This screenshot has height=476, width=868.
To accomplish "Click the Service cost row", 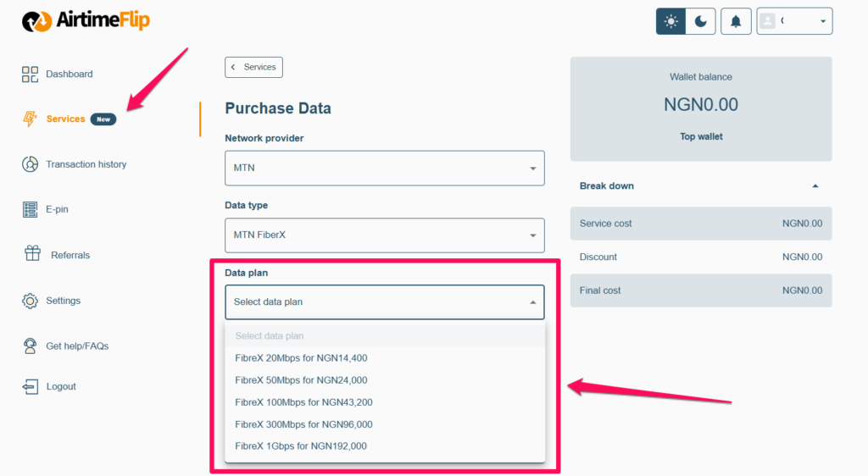I will click(701, 224).
